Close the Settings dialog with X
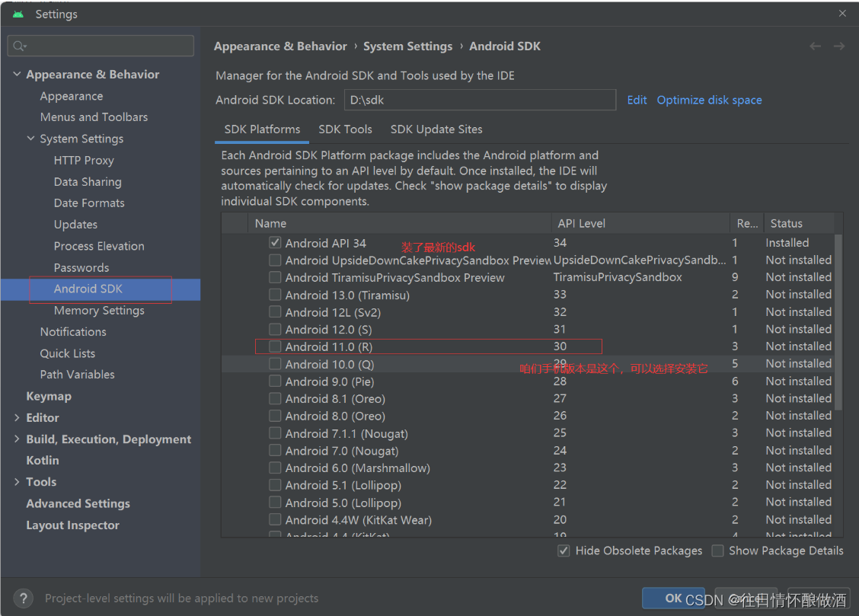Screen dimensions: 859x616 [842, 13]
